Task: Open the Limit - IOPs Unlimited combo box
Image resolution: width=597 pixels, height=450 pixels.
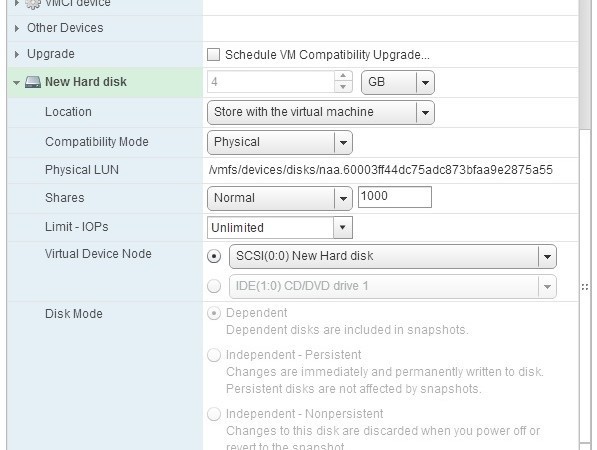Action: click(280, 228)
